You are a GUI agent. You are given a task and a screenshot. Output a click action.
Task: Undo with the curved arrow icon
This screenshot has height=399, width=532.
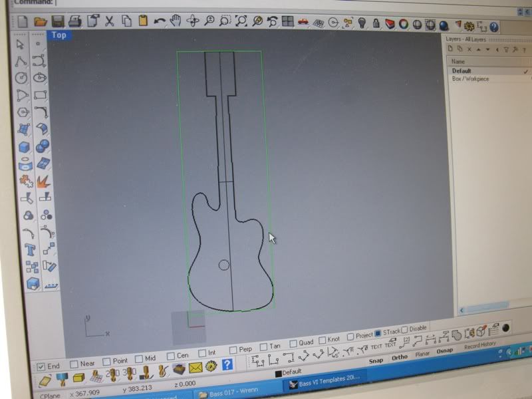pos(160,21)
